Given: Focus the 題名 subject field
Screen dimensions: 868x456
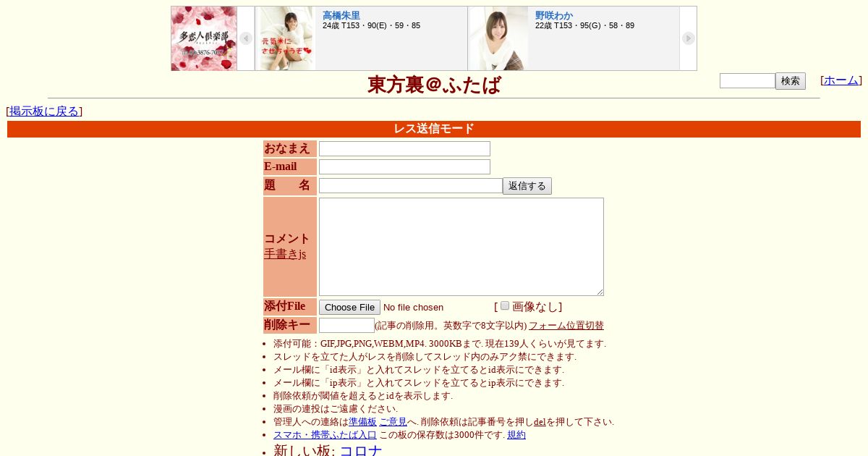Looking at the screenshot, I should [x=411, y=185].
